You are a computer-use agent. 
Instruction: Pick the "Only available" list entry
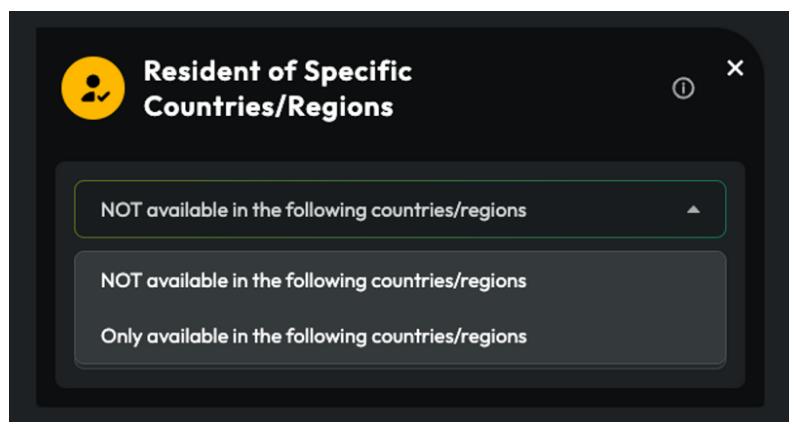(x=313, y=336)
